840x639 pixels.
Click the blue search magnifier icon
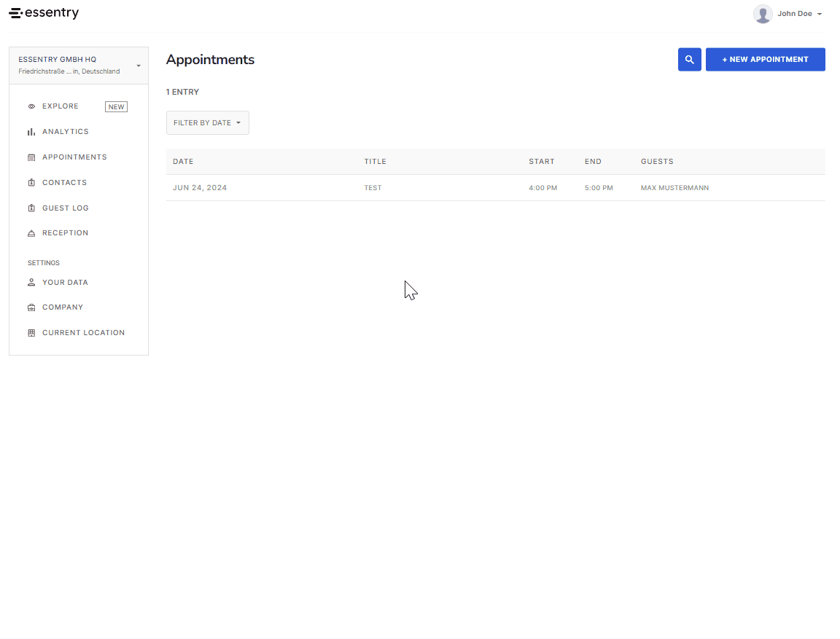[689, 59]
